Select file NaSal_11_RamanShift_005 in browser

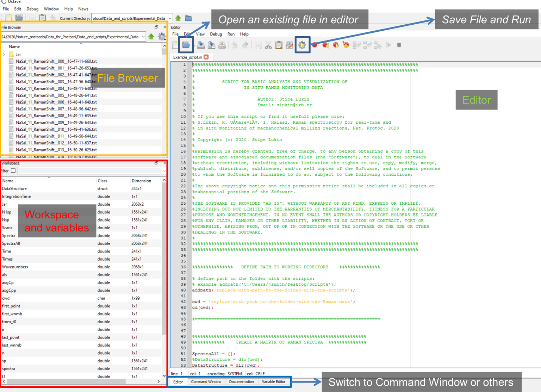pos(56,95)
